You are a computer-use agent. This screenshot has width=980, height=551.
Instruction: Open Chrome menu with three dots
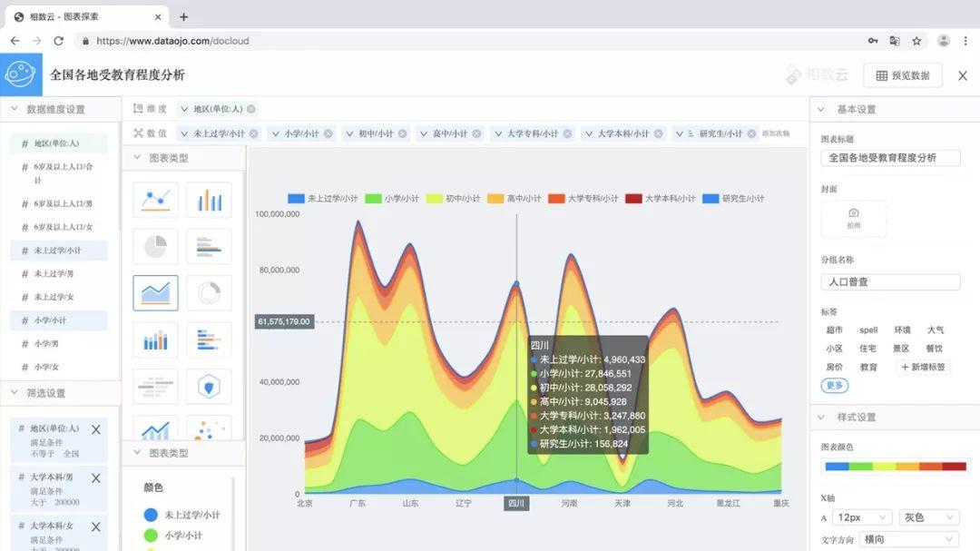coord(965,41)
